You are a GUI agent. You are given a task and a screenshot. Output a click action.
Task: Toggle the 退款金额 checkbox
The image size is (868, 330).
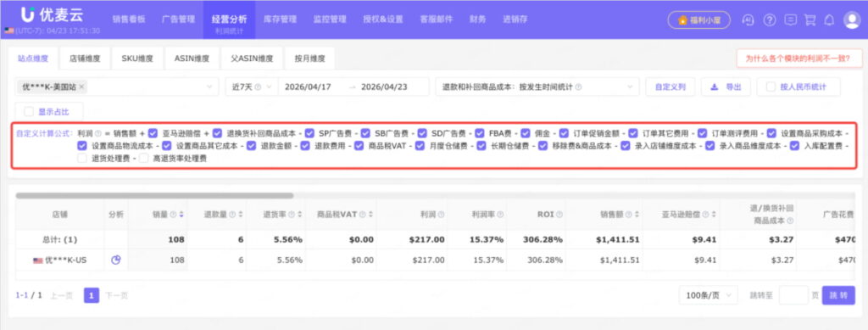(251, 146)
